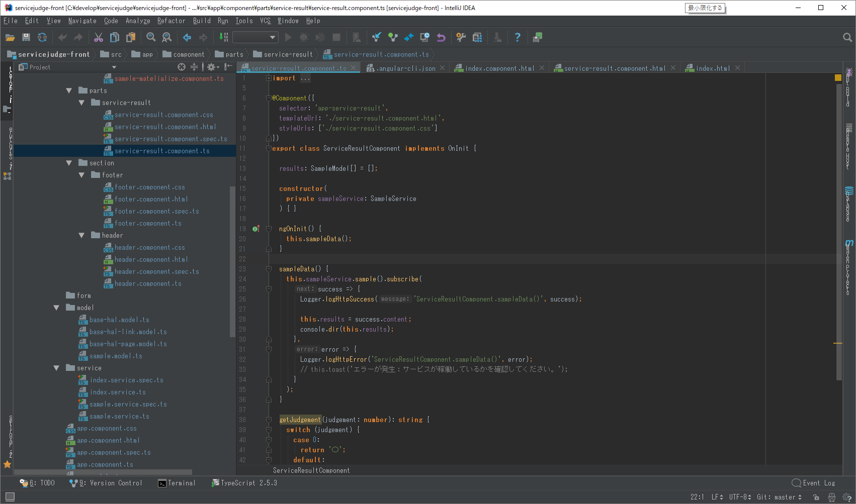Open Help via the question mark icon
This screenshot has height=504, width=856.
[x=517, y=37]
